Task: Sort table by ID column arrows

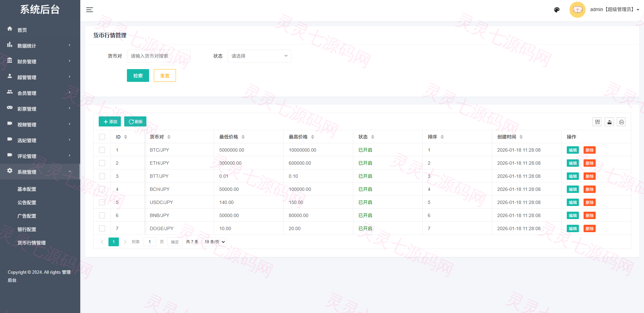Action: [x=126, y=137]
